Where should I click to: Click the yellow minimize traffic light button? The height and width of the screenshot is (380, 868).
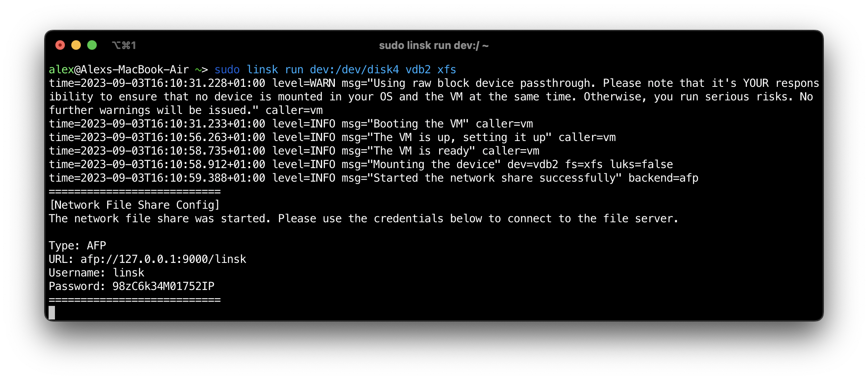point(76,45)
